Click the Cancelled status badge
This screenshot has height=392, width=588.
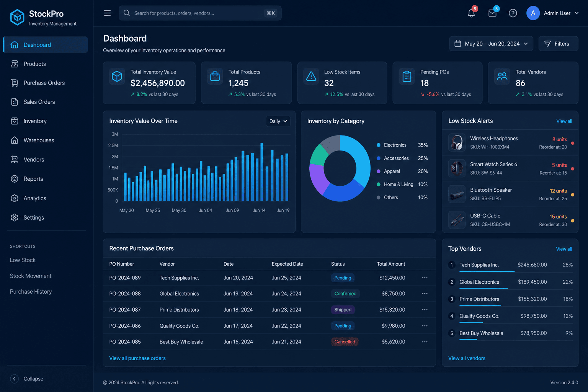[345, 342]
